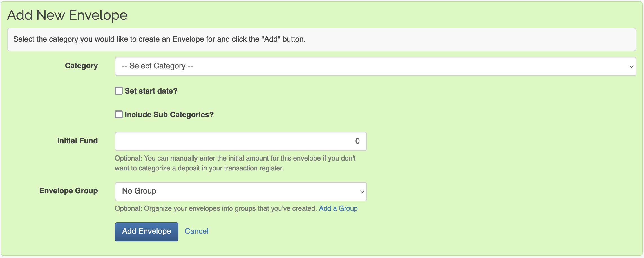Click the "Set start date?" label text
Viewport: 644px width, 258px height.
pyautogui.click(x=151, y=91)
